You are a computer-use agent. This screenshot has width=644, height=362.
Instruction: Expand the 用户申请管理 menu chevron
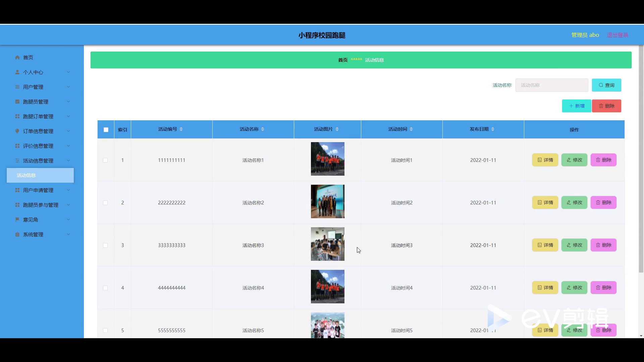pyautogui.click(x=68, y=190)
